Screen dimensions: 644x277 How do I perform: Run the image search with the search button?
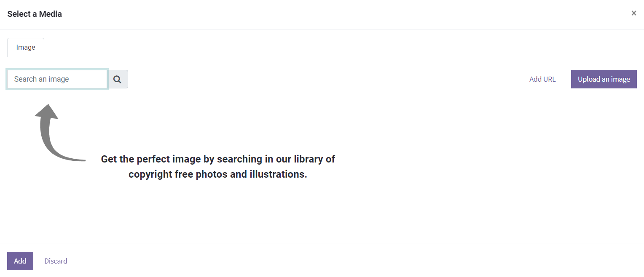(118, 79)
